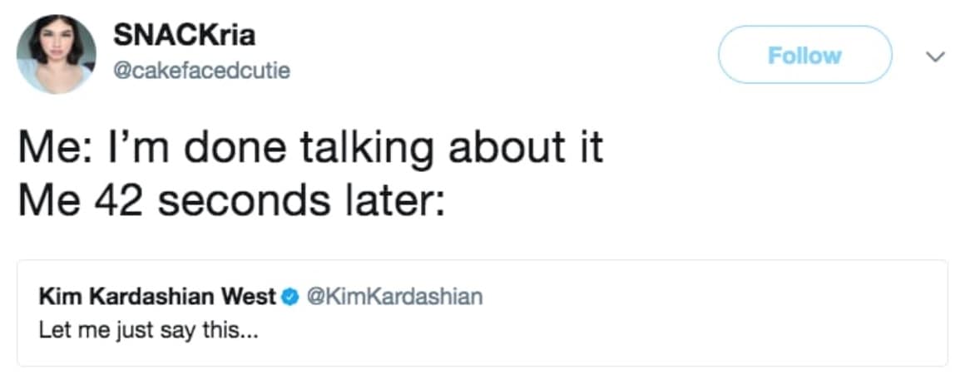Visit the @cakefacedcutie handle
This screenshot has height=374, width=980.
200,71
